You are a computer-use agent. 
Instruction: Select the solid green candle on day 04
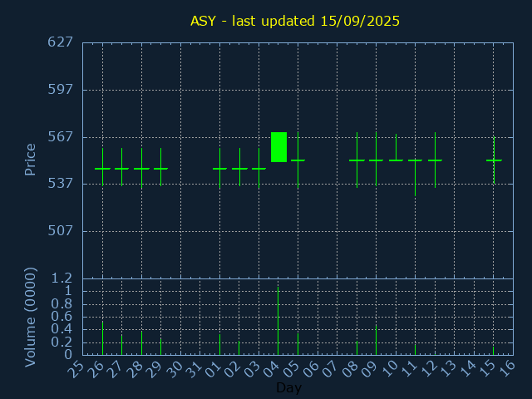(278, 147)
